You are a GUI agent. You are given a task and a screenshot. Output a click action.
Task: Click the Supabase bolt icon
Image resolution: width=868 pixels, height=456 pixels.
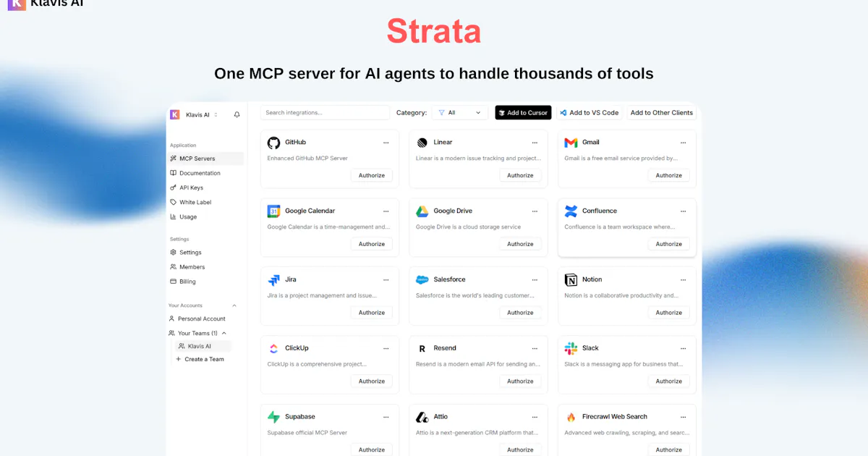273,417
